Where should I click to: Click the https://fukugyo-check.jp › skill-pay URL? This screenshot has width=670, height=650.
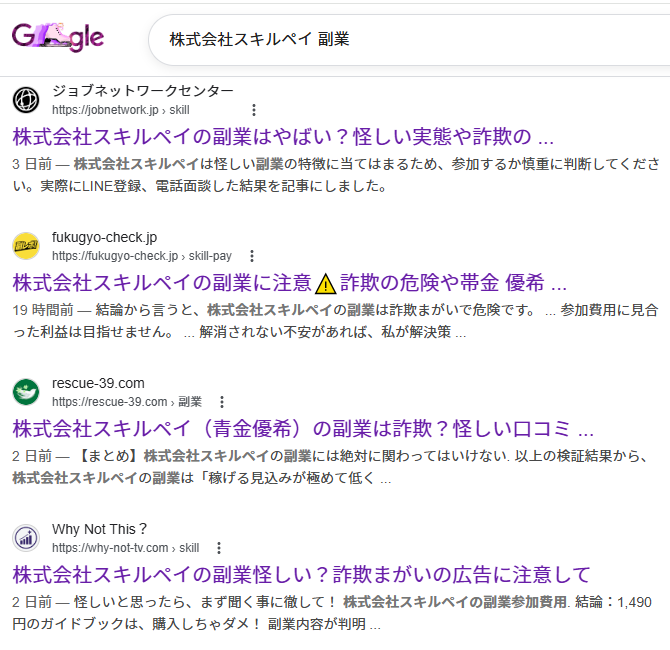[x=142, y=256]
